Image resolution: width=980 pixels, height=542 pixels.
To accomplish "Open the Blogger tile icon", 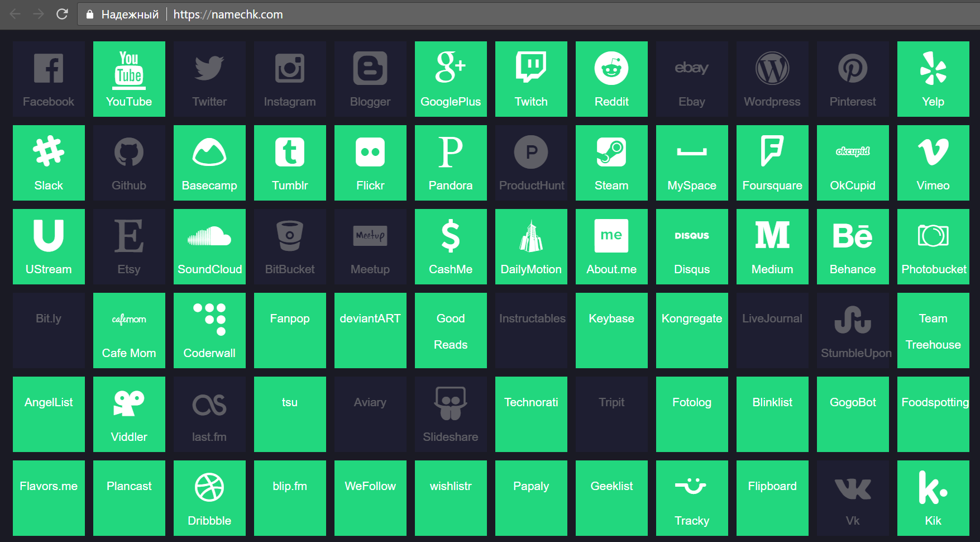I will (x=370, y=68).
